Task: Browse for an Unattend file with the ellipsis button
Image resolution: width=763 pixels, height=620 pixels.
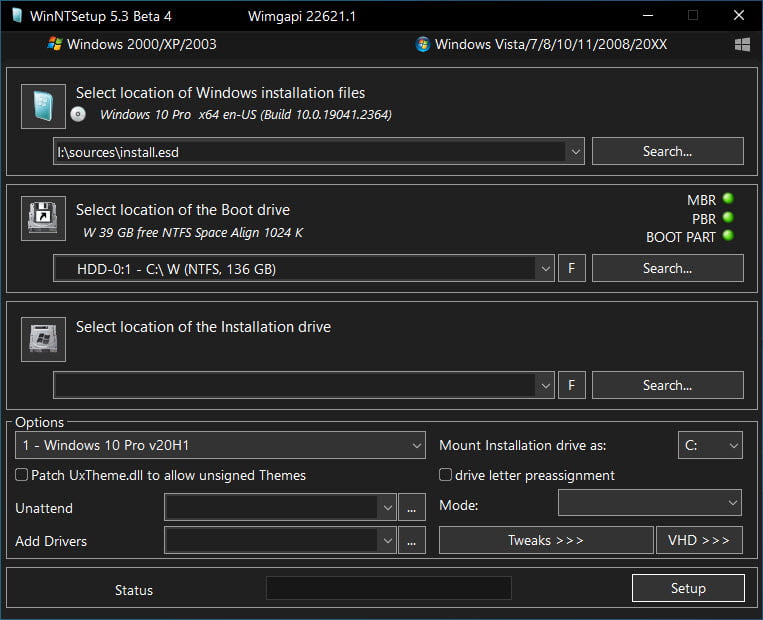Action: point(412,508)
